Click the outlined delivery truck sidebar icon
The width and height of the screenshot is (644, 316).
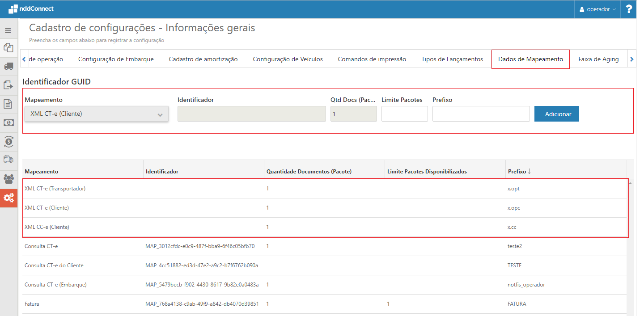point(8,159)
